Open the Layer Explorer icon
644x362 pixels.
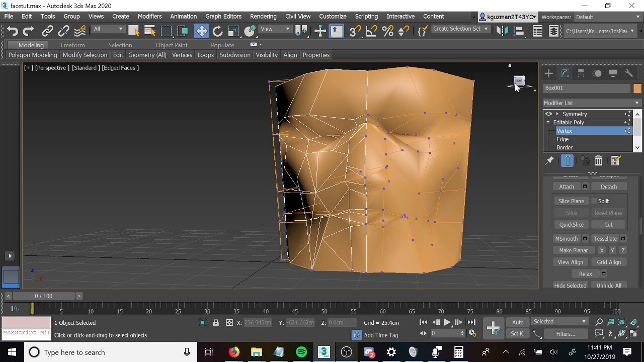[x=553, y=31]
